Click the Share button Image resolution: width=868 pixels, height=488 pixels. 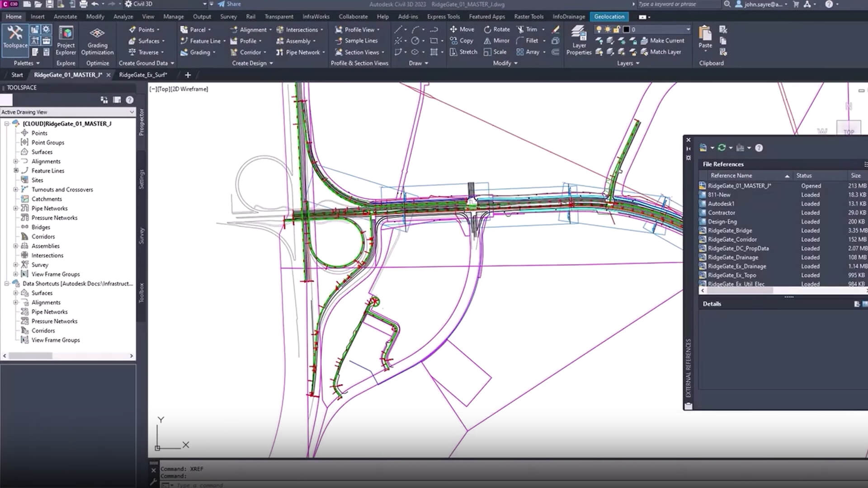coord(229,4)
